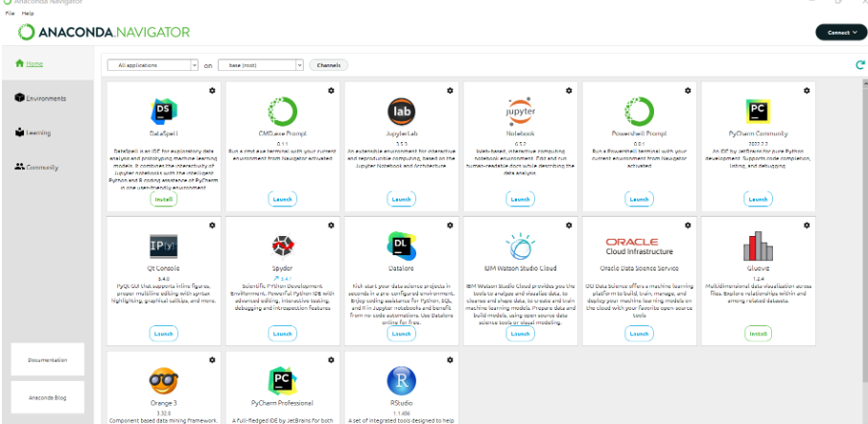This screenshot has width=868, height=424.
Task: Open the Spyder gear options
Action: point(331,225)
